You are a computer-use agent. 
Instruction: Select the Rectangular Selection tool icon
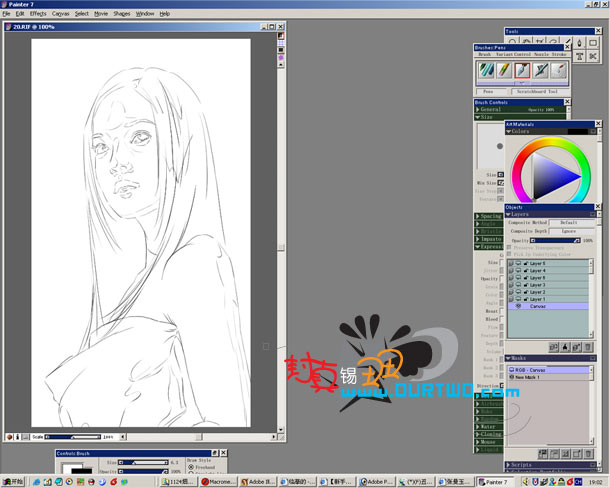coord(592,42)
